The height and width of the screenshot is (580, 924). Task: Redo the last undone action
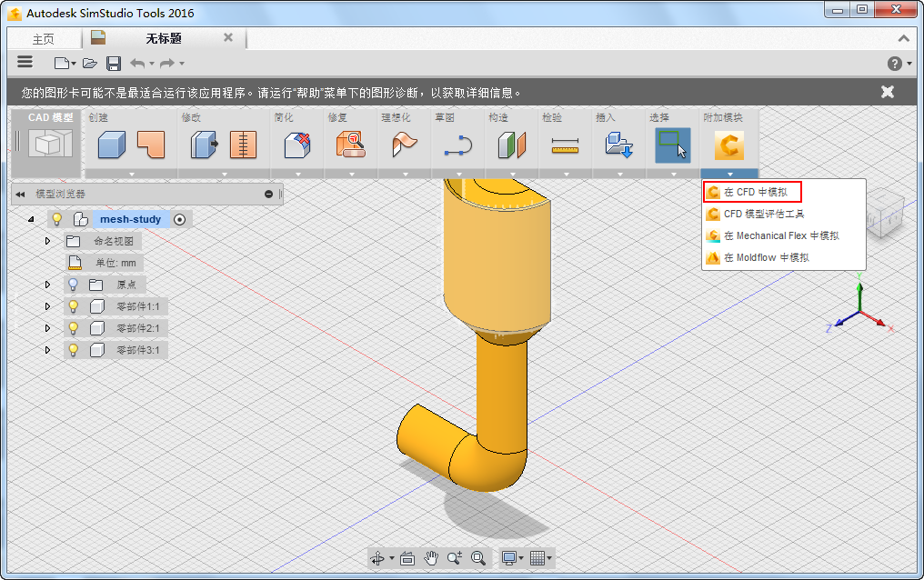tap(168, 63)
